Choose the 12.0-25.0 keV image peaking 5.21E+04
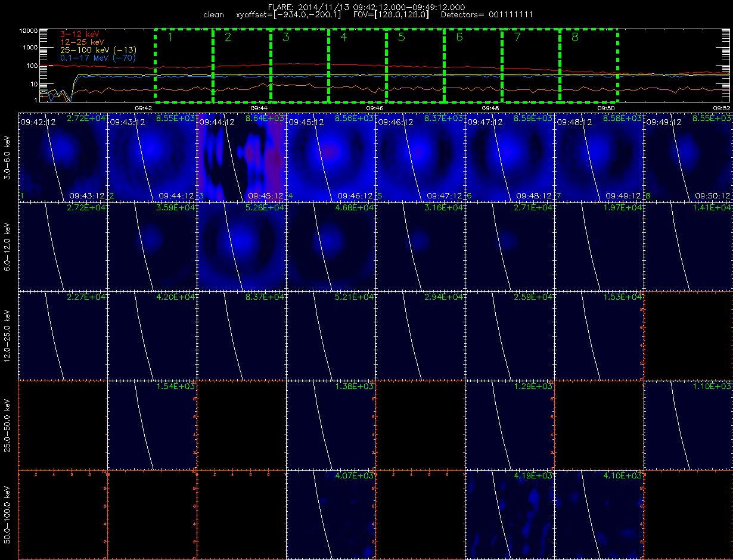733x560 pixels. 331,335
